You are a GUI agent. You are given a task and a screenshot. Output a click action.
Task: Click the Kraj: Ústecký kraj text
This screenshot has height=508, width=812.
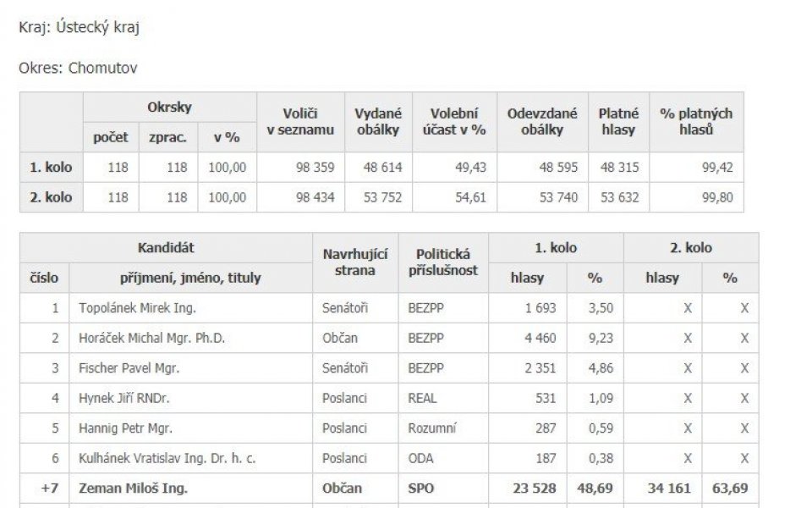pyautogui.click(x=80, y=27)
